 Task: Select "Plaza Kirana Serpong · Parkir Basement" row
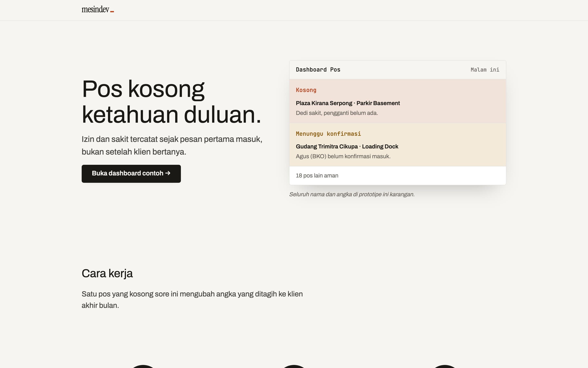pyautogui.click(x=398, y=101)
